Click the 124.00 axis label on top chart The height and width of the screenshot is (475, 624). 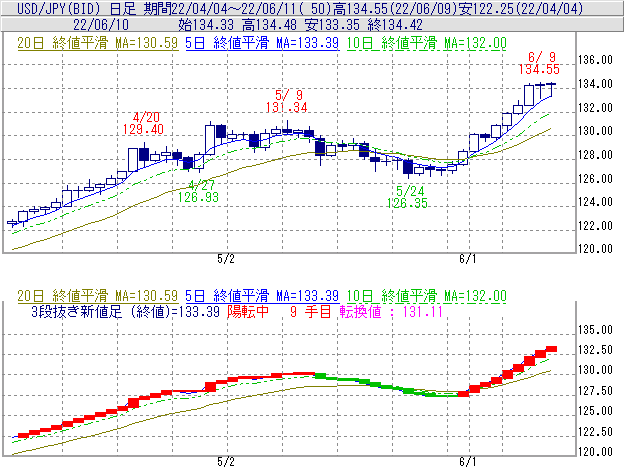(x=595, y=202)
